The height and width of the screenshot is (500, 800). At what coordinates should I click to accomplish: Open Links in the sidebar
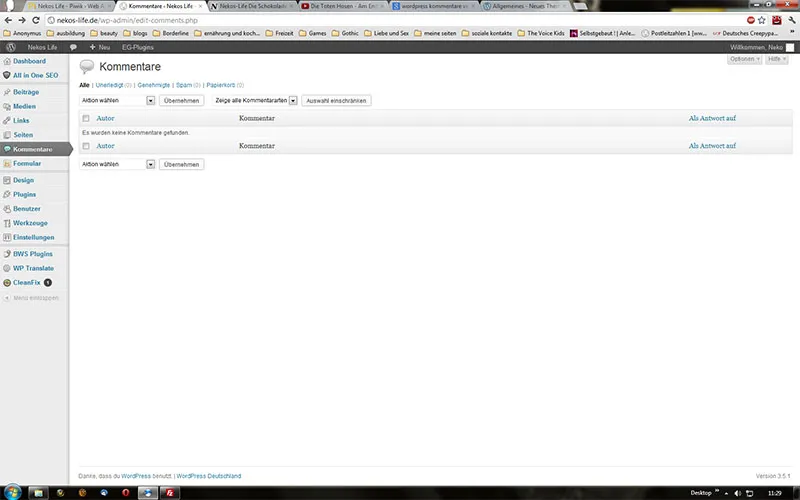[21, 120]
